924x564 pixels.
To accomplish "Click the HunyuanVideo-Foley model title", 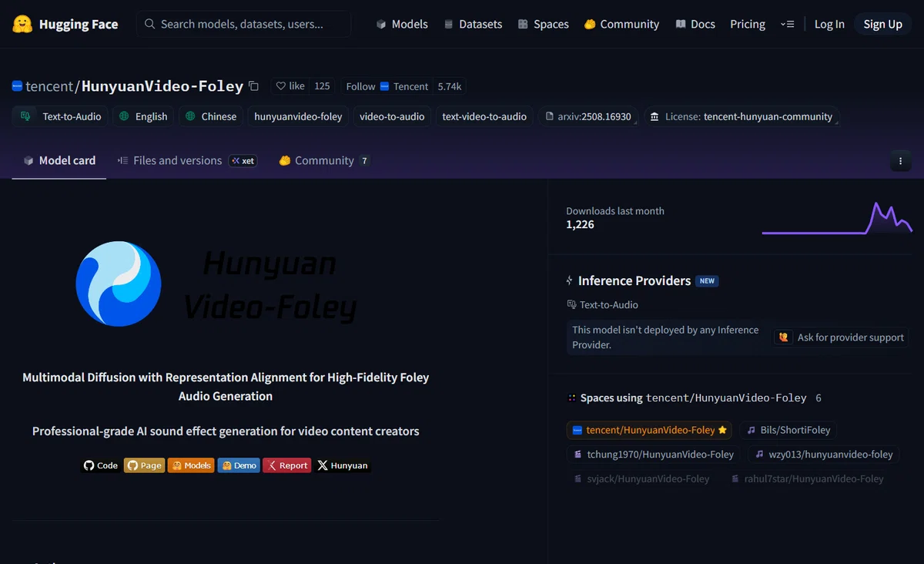I will pos(162,86).
